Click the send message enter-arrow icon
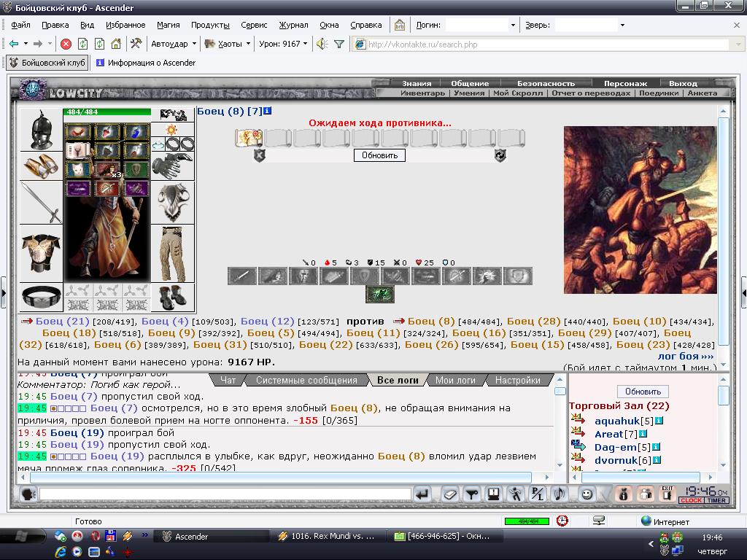The width and height of the screenshot is (747, 560). pos(422,494)
